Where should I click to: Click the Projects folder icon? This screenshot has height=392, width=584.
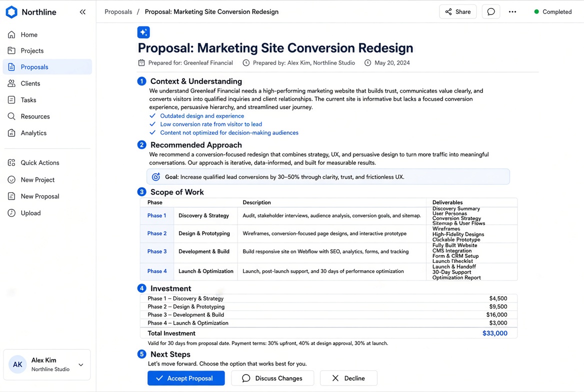[11, 50]
